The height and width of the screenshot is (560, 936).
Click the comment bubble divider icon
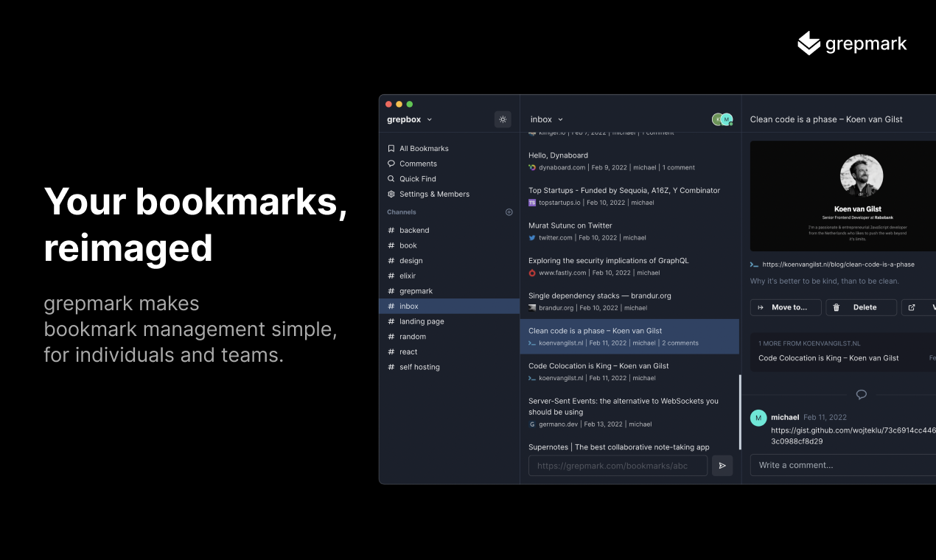861,394
